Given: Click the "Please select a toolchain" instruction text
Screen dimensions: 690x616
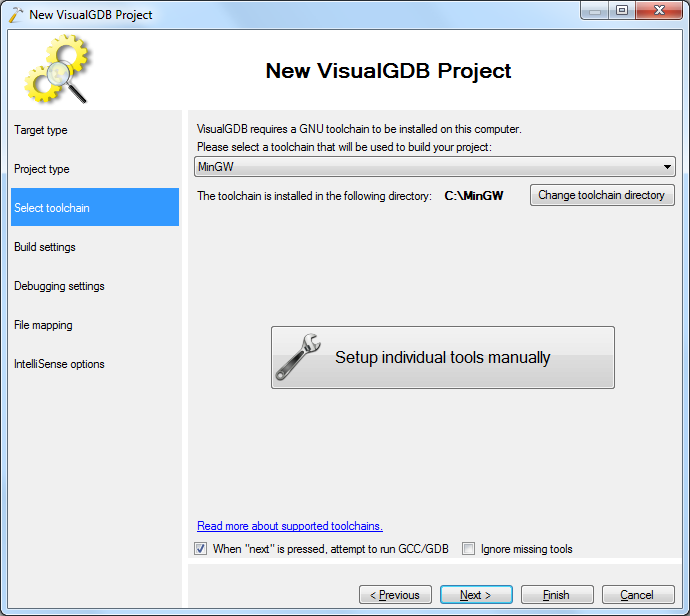Looking at the screenshot, I should pyautogui.click(x=344, y=147).
